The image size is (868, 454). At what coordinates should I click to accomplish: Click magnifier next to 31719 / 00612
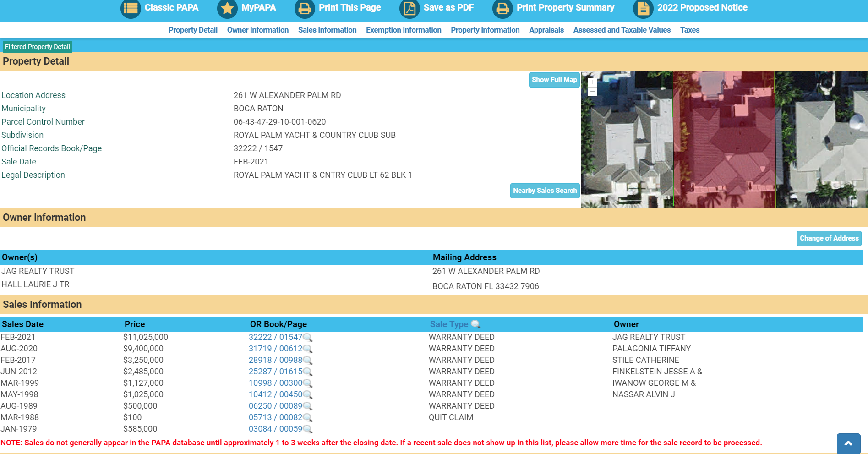pyautogui.click(x=308, y=349)
